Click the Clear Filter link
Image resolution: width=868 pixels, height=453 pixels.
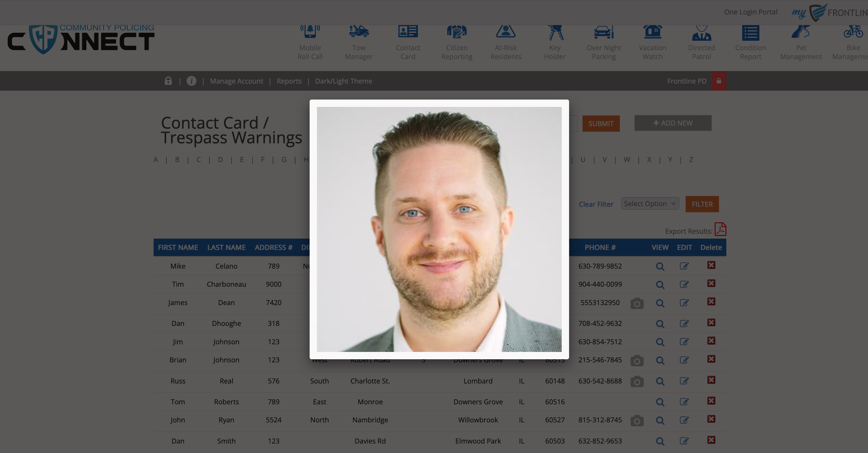[x=596, y=204]
